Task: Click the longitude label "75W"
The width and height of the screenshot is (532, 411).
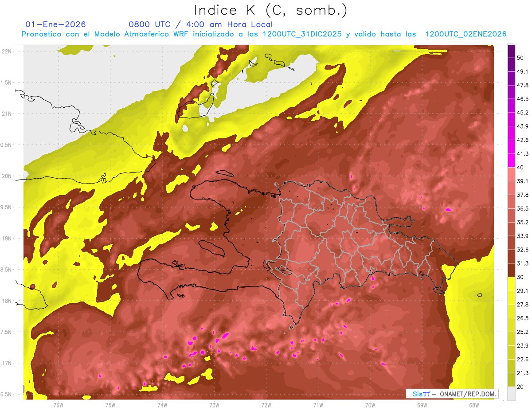Action: coord(110,405)
